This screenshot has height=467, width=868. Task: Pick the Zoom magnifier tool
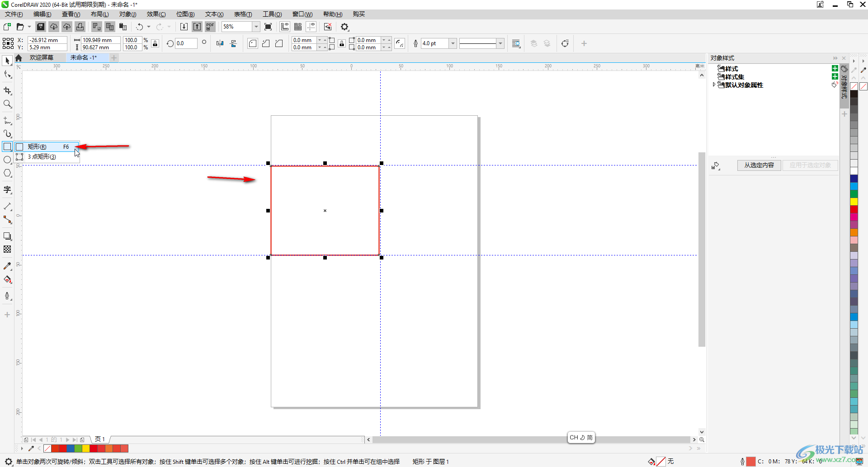coord(7,104)
